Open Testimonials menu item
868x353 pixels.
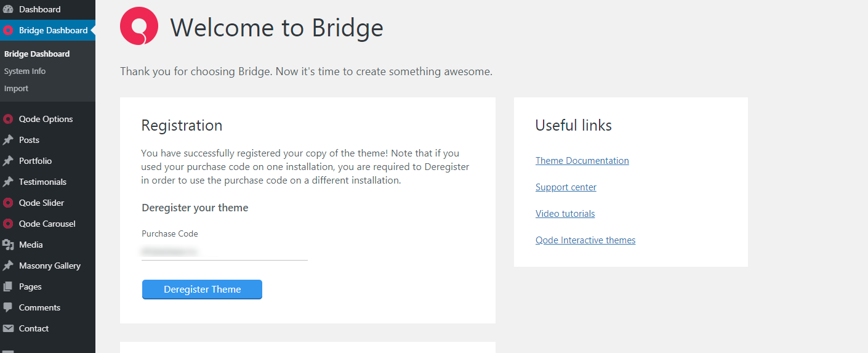[42, 182]
